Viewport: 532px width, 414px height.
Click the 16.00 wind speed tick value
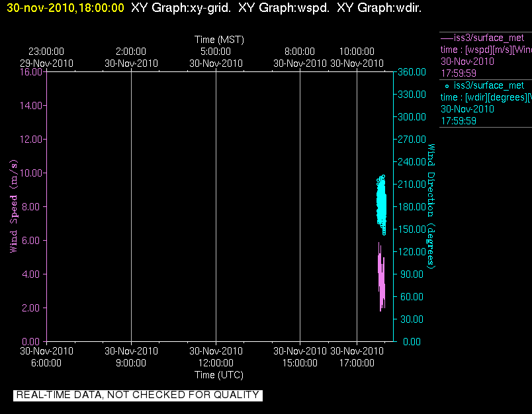[x=31, y=72]
